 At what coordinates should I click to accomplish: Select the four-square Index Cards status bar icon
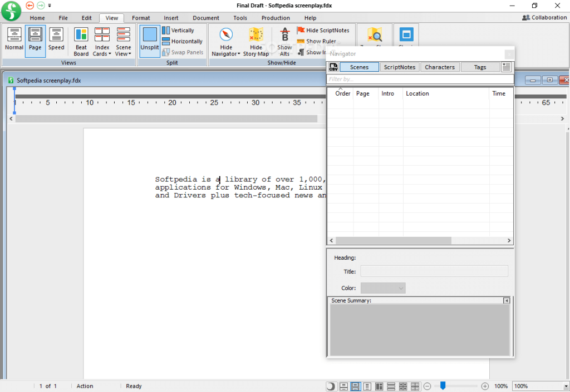point(403,386)
